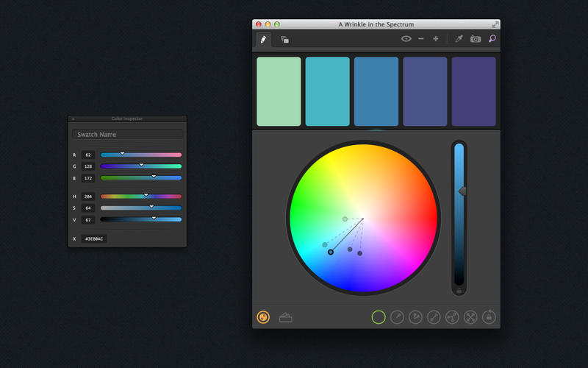The width and height of the screenshot is (588, 368).
Task: Choose the green circle free harmony mode
Action: point(379,317)
